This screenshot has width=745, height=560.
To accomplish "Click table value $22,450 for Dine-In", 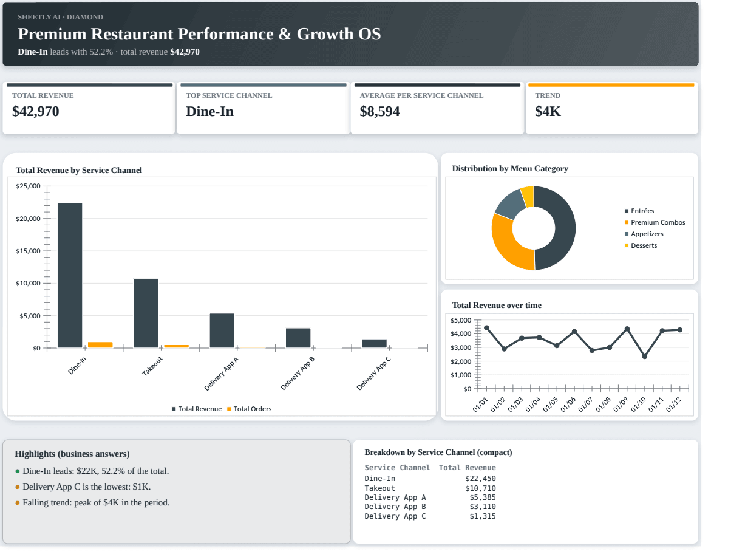I will coord(480,479).
